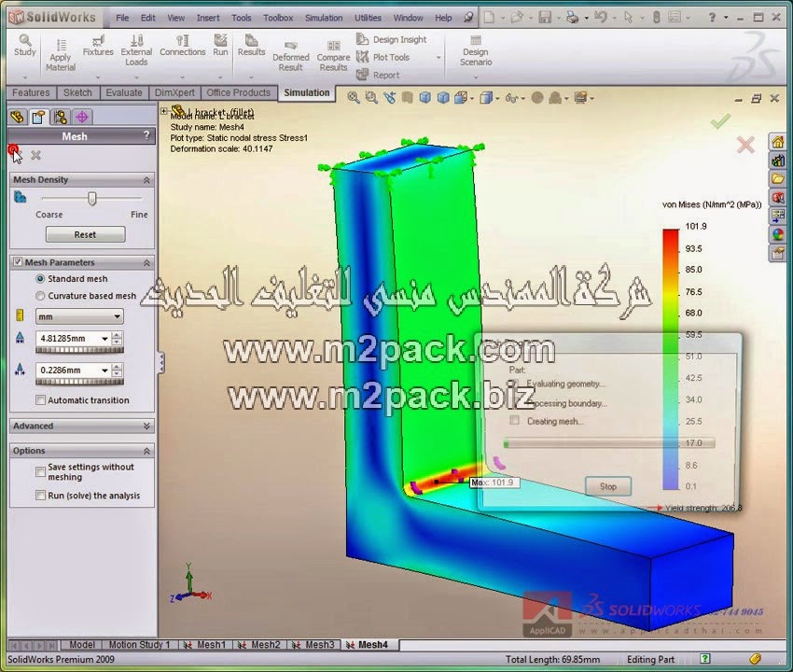Enable Automatic transition checkbox

(41, 399)
